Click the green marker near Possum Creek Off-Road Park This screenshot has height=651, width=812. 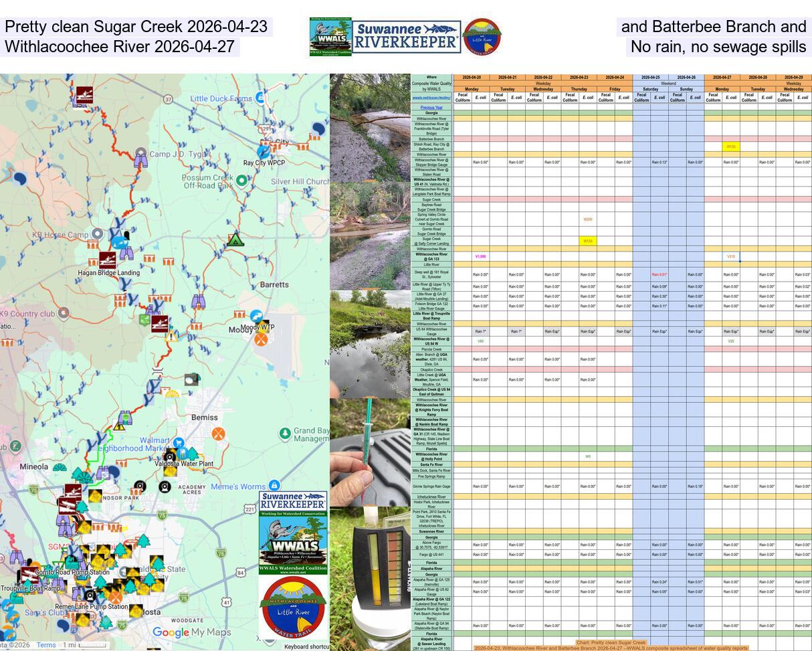(x=242, y=180)
